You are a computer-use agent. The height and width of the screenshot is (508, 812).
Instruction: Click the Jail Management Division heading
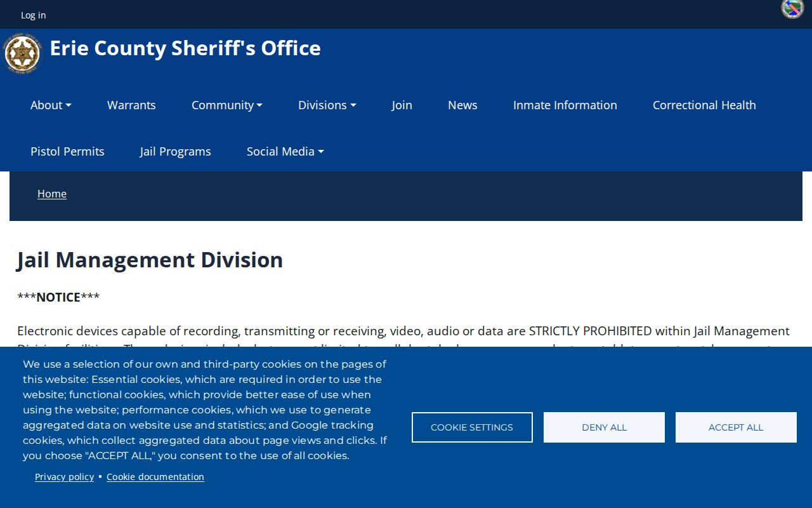150,260
